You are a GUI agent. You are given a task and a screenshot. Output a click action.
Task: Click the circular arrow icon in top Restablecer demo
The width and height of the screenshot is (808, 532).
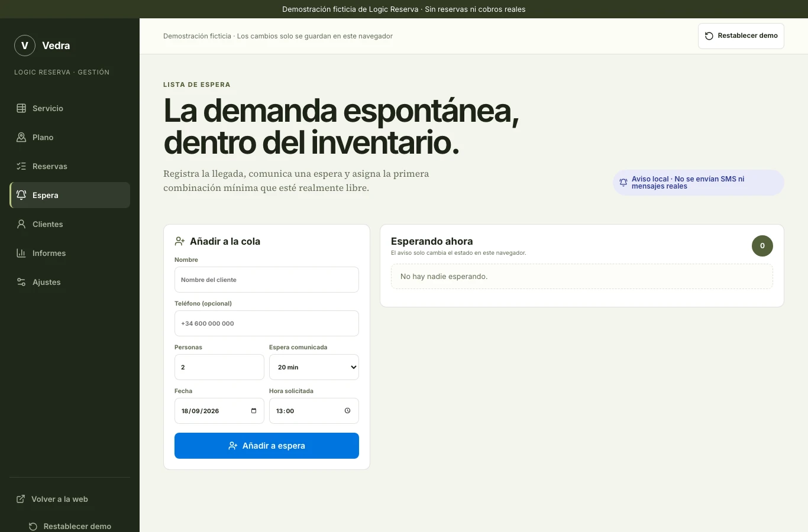pyautogui.click(x=709, y=36)
